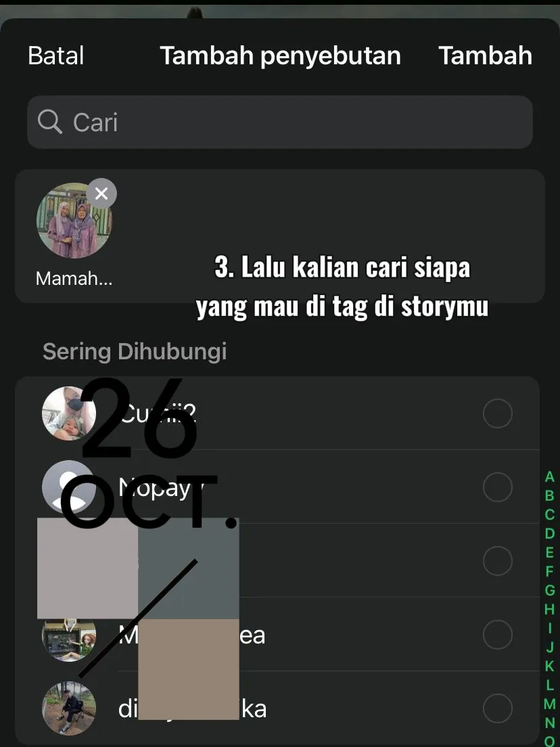
Task: Confirm mentions with the Tambah button
Action: (x=485, y=55)
